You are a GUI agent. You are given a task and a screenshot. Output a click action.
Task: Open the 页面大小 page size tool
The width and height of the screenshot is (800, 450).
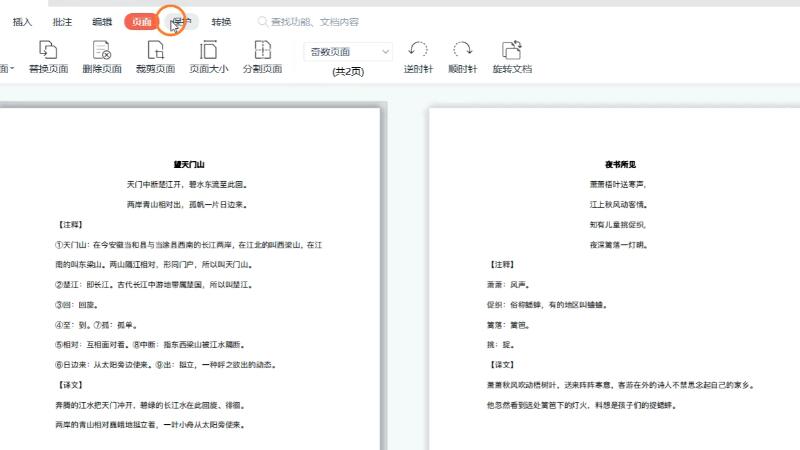pyautogui.click(x=209, y=57)
